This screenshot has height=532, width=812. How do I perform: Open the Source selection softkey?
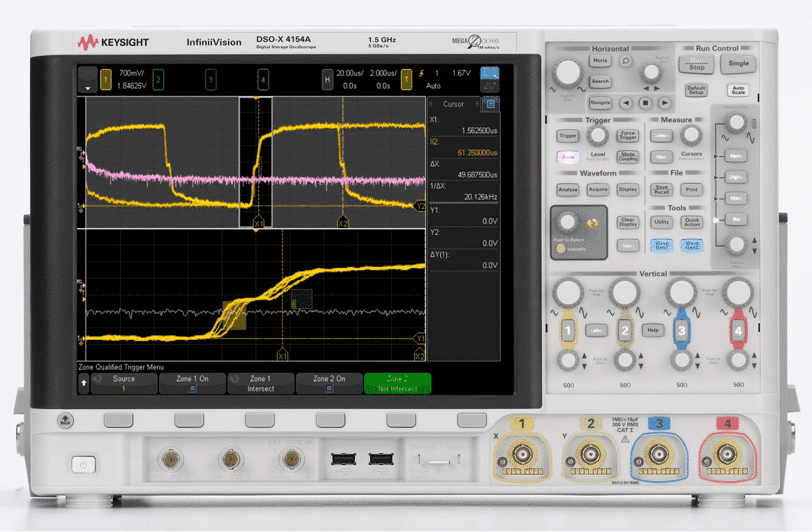point(124,383)
